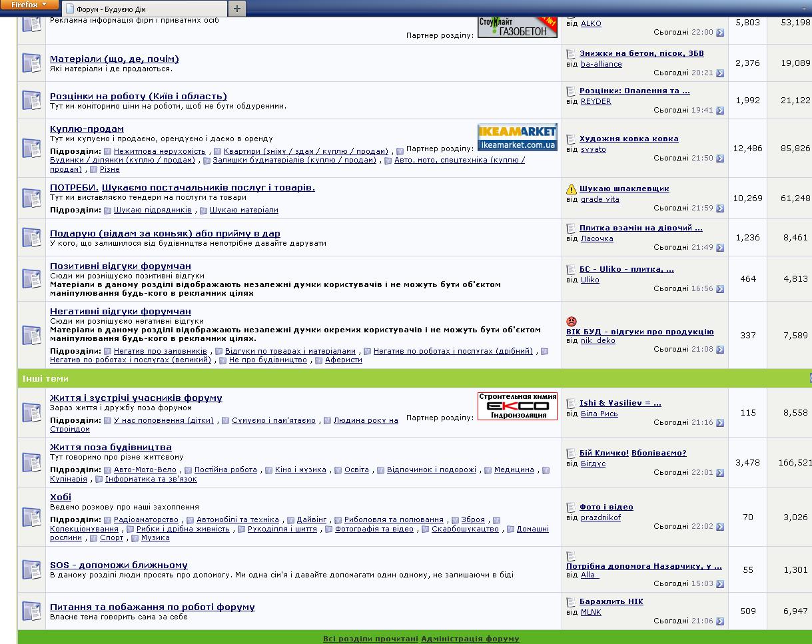Screen dimensions: 812x644
Task: Click the СтоунЛайт ГАЗОБЕТОН banner
Action: pos(518,27)
